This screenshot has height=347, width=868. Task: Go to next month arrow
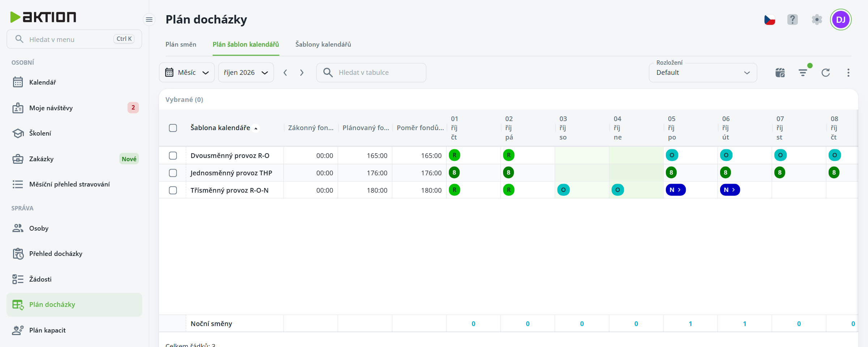click(x=302, y=73)
